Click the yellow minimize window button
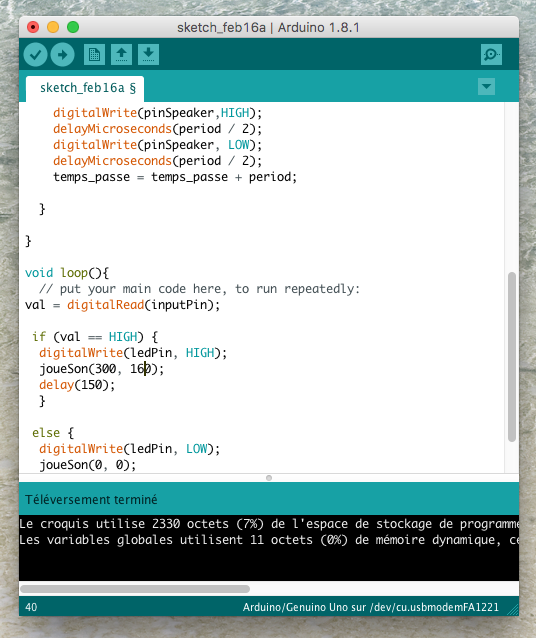Viewport: 536px width, 638px height. (x=53, y=27)
